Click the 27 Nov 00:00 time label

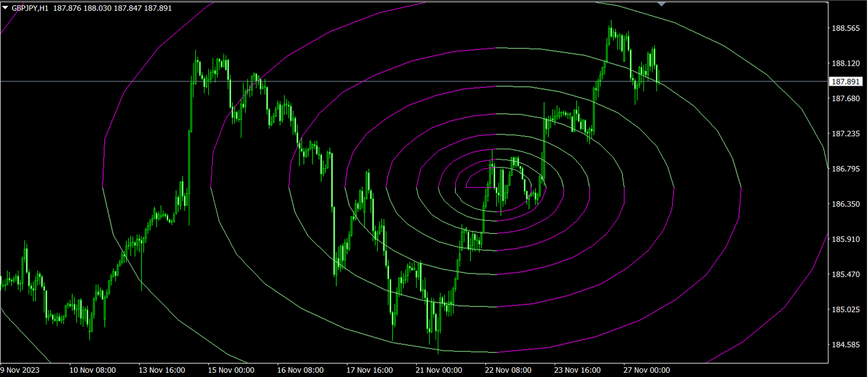coord(647,370)
